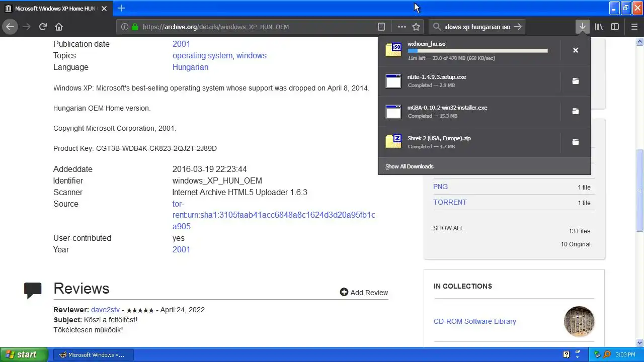This screenshot has height=362, width=644.
Task: Open the torrent sha1 source link
Action: 274,215
